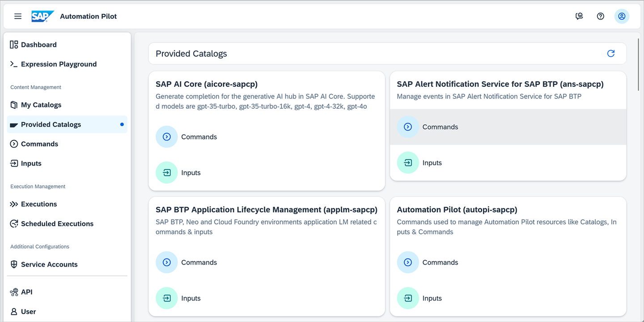Click the SAP AI Core catalog description

[x=266, y=102]
